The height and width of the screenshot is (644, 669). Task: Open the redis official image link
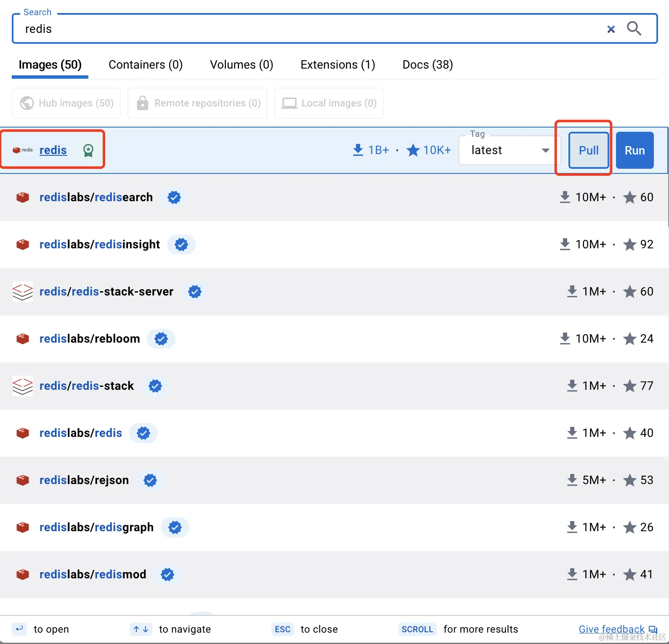pos(53,150)
